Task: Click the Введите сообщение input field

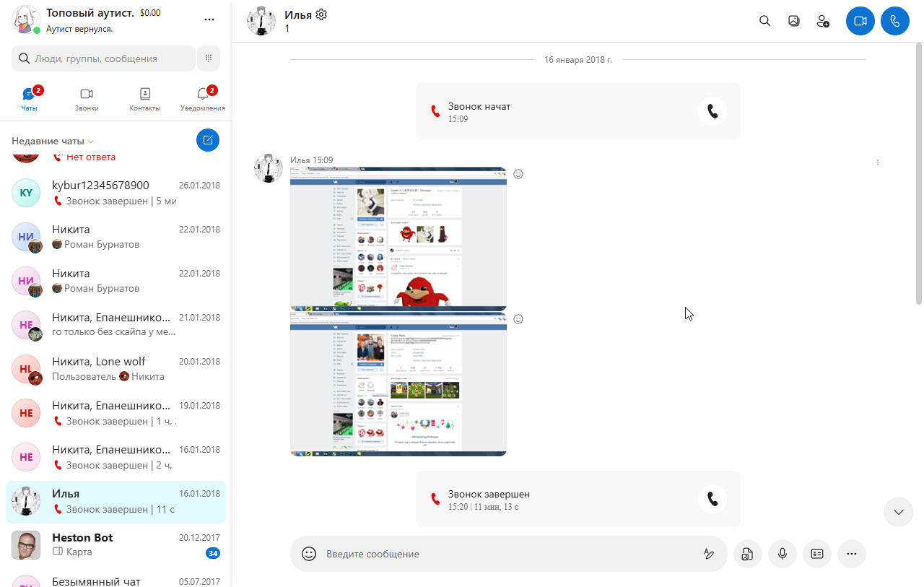Action: tap(510, 554)
